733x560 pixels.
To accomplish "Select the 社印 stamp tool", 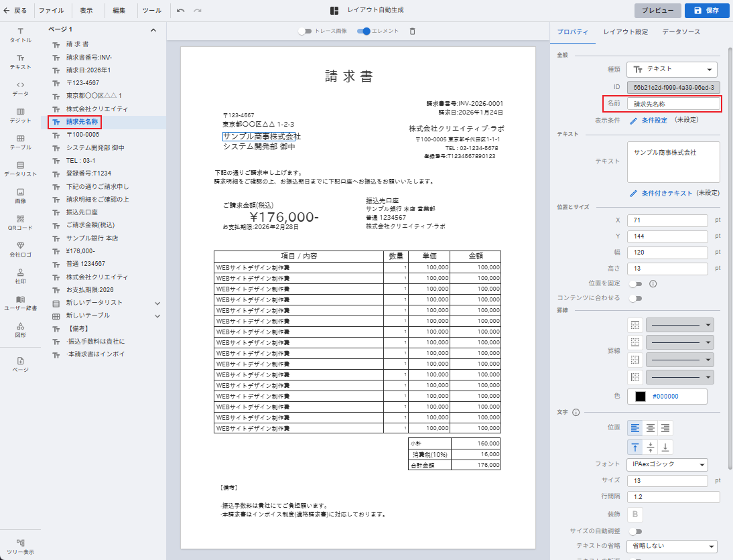I will [20, 276].
